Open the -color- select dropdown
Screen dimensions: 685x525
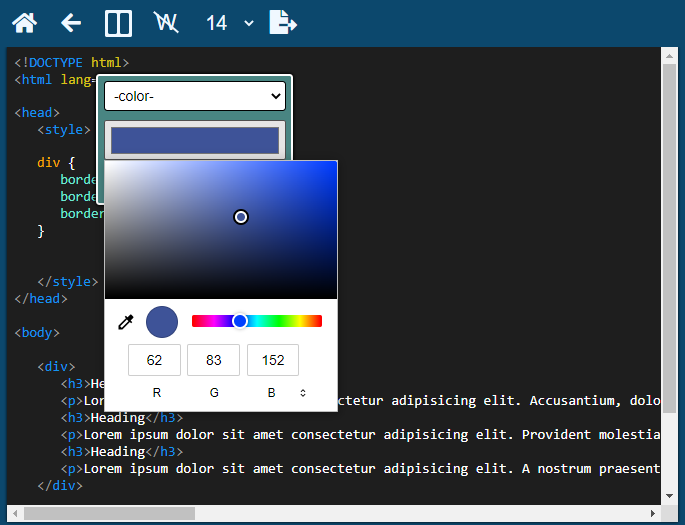pos(195,96)
